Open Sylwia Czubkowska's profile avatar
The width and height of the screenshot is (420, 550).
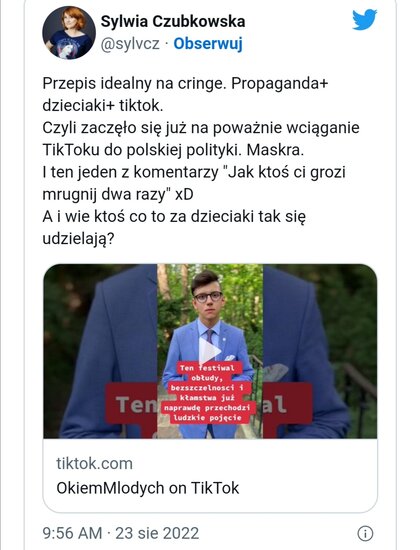pyautogui.click(x=69, y=33)
